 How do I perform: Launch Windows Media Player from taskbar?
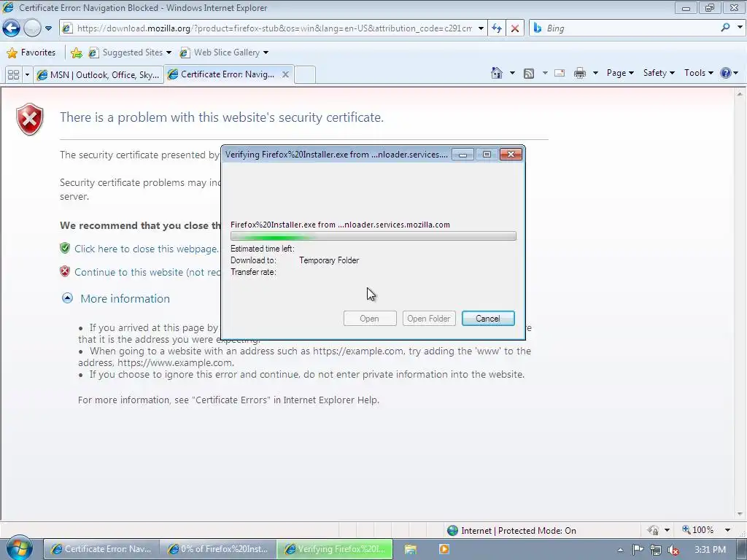coord(444,549)
